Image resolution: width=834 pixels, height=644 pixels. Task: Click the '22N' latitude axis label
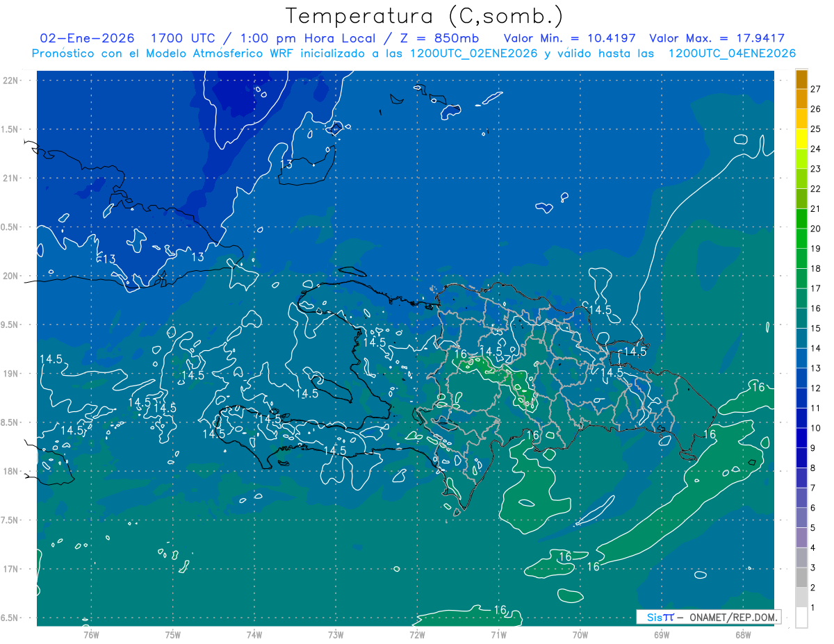click(x=10, y=80)
